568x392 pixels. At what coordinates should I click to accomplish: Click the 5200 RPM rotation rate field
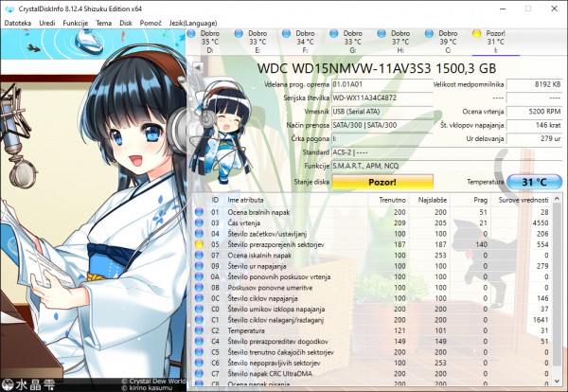coord(534,112)
